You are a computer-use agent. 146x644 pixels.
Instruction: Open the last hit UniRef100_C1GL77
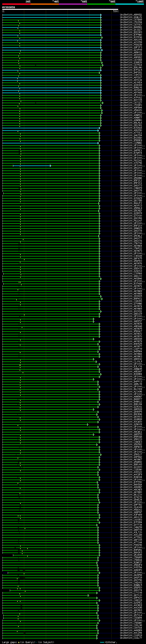tap(131, 638)
